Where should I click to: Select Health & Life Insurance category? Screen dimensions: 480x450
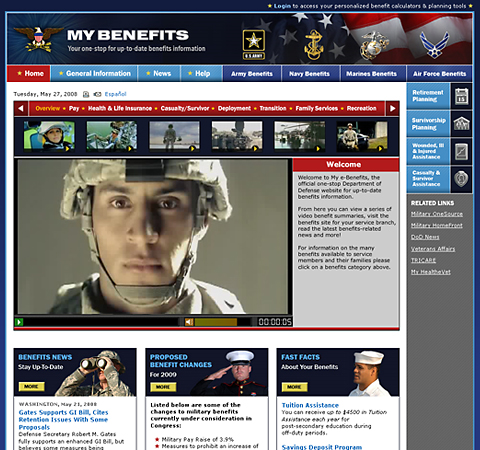click(x=120, y=108)
